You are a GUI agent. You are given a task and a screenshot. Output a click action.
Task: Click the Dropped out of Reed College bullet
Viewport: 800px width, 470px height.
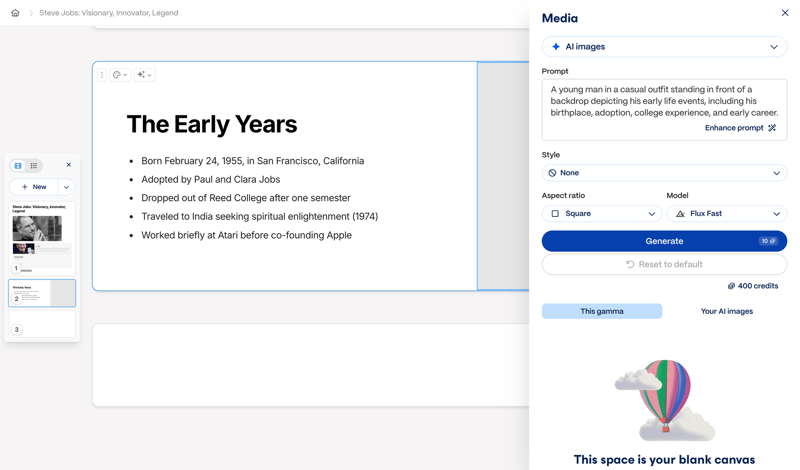(246, 198)
